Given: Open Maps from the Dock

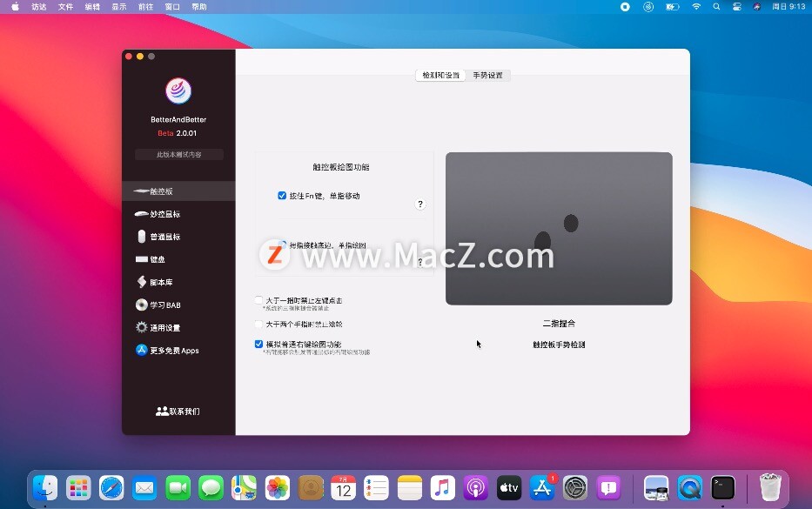Looking at the screenshot, I should [244, 488].
